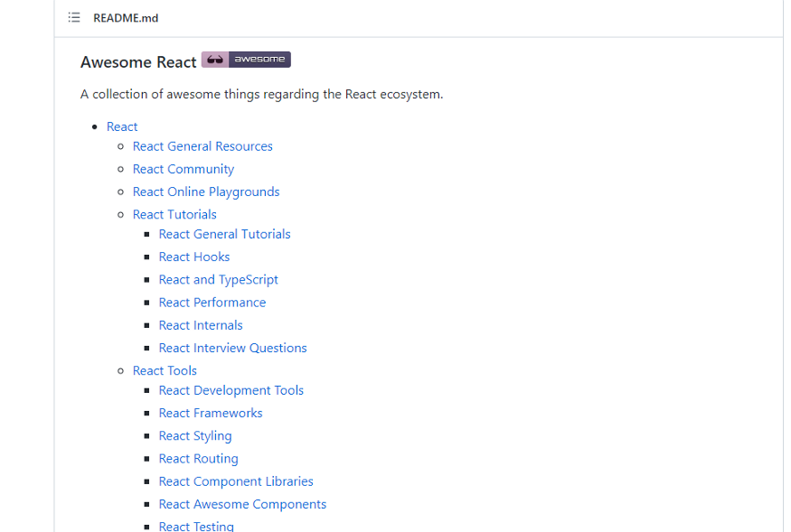Visit React Online Playgrounds section
The height and width of the screenshot is (532, 791).
[206, 191]
